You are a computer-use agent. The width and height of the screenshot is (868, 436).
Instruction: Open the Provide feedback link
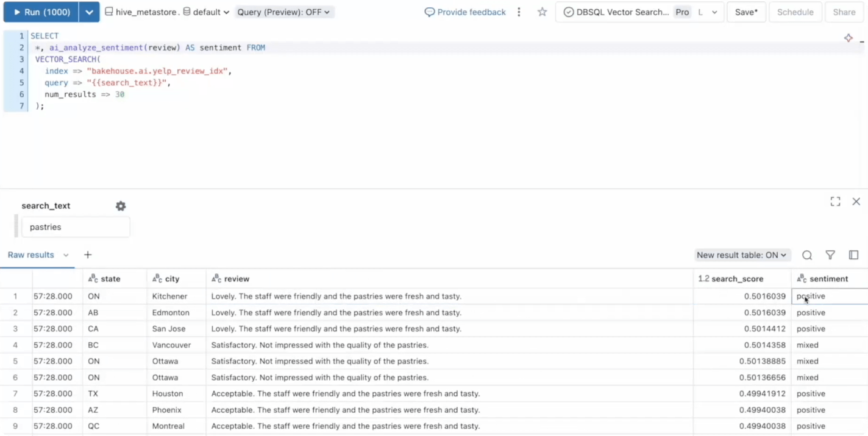tap(465, 12)
